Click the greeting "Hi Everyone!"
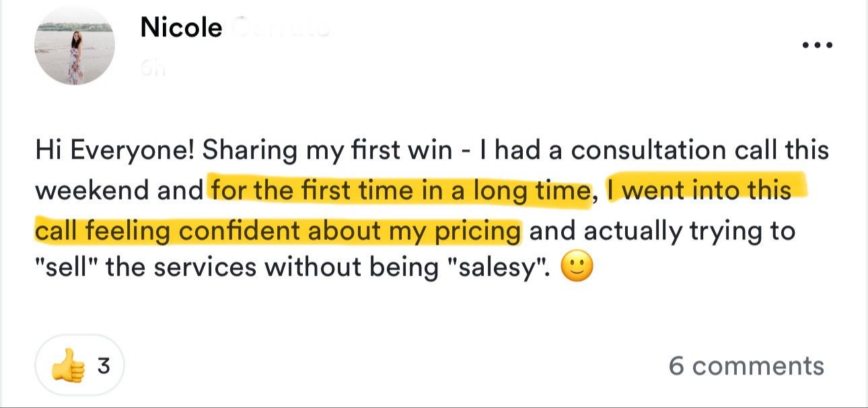Viewport: 868px width, 408px height. pos(114,151)
